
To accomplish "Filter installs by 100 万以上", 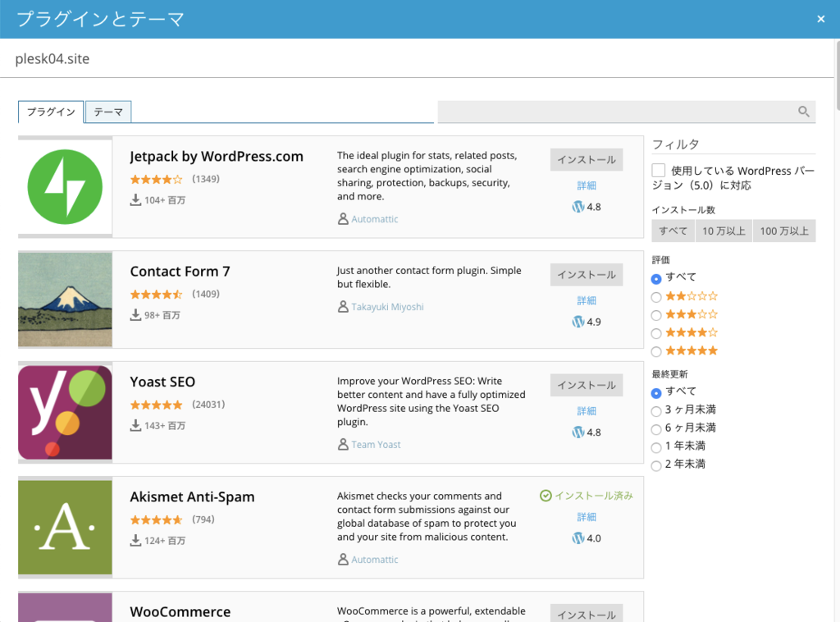I will tap(784, 231).
